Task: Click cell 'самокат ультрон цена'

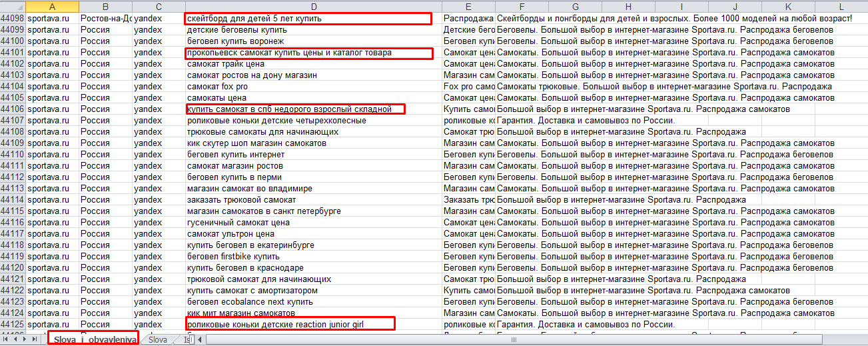Action: (x=313, y=234)
